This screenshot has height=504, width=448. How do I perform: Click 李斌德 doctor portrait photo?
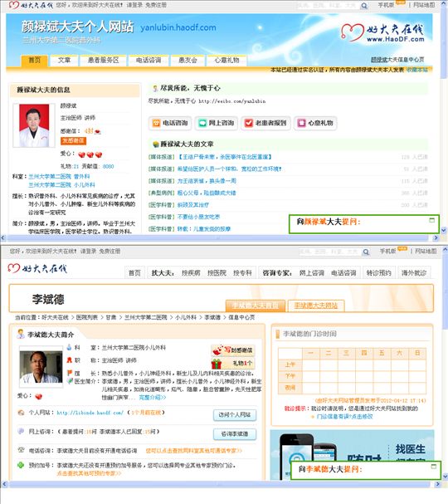[x=41, y=367]
